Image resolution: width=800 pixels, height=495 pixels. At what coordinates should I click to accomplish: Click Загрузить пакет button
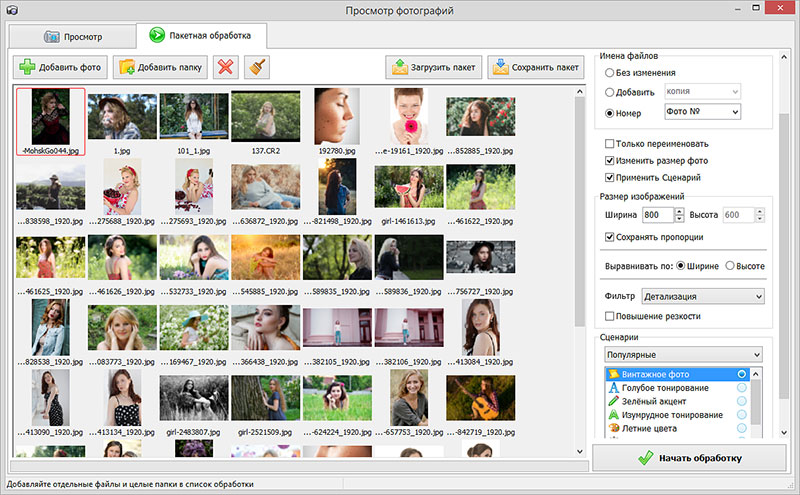coord(434,67)
